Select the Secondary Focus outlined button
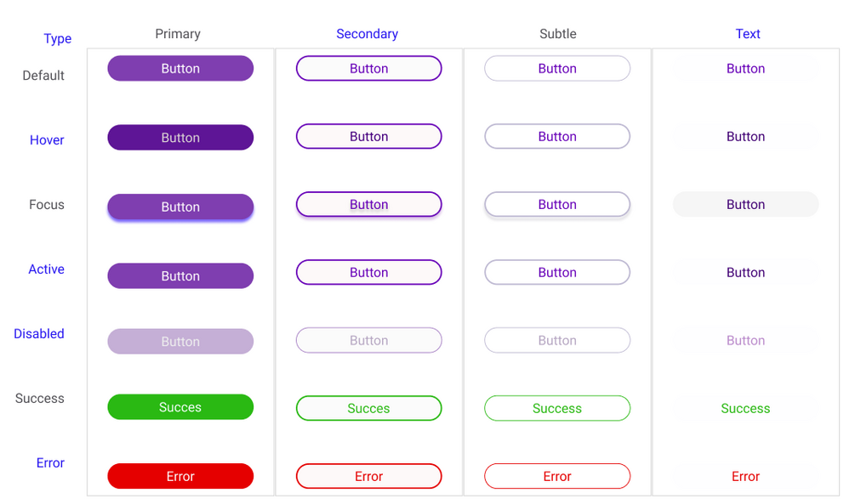855x504 pixels. click(x=368, y=205)
